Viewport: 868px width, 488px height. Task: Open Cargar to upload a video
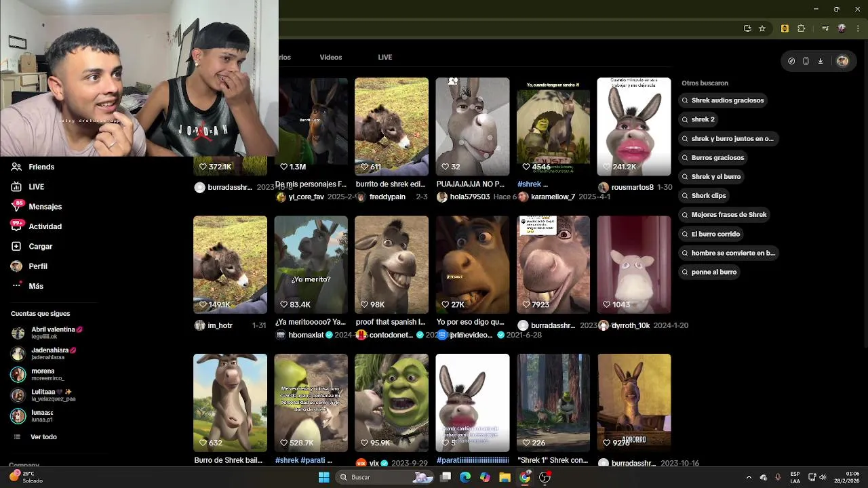(x=32, y=246)
